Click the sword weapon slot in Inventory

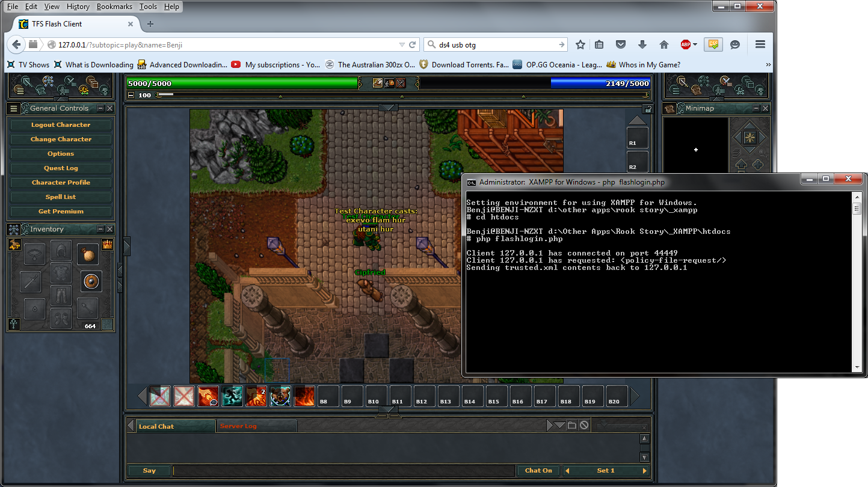pyautogui.click(x=31, y=281)
